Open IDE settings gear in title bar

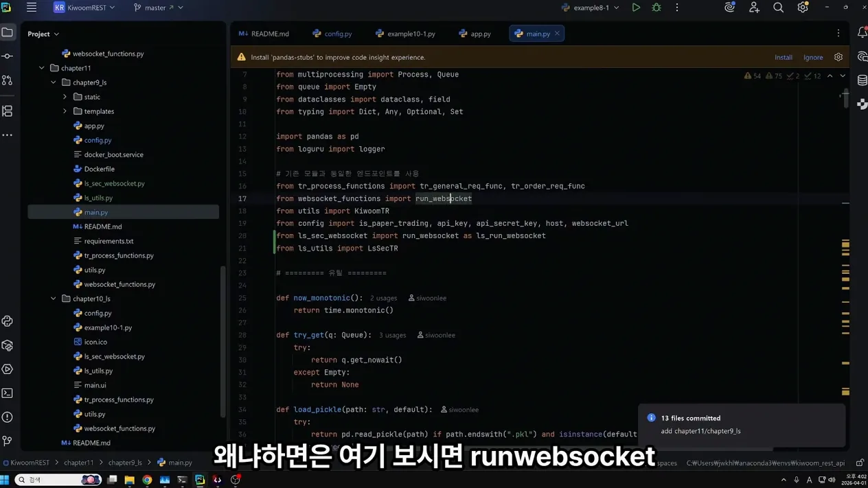pos(803,8)
